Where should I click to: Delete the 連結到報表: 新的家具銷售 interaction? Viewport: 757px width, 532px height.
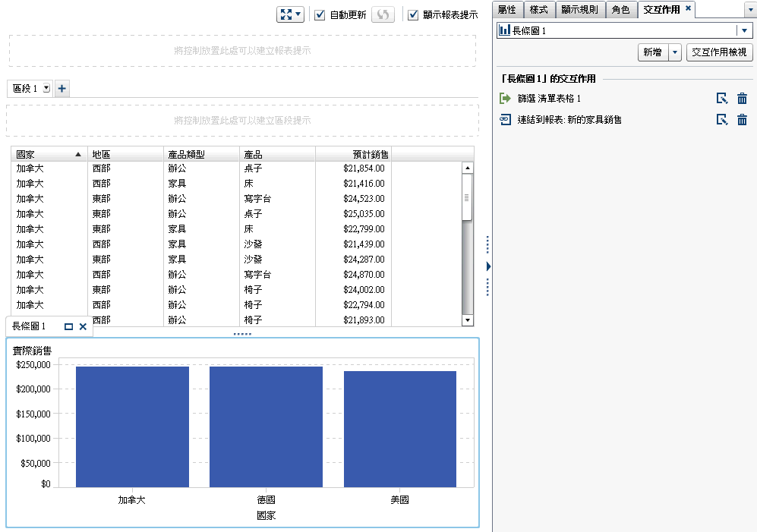(742, 119)
